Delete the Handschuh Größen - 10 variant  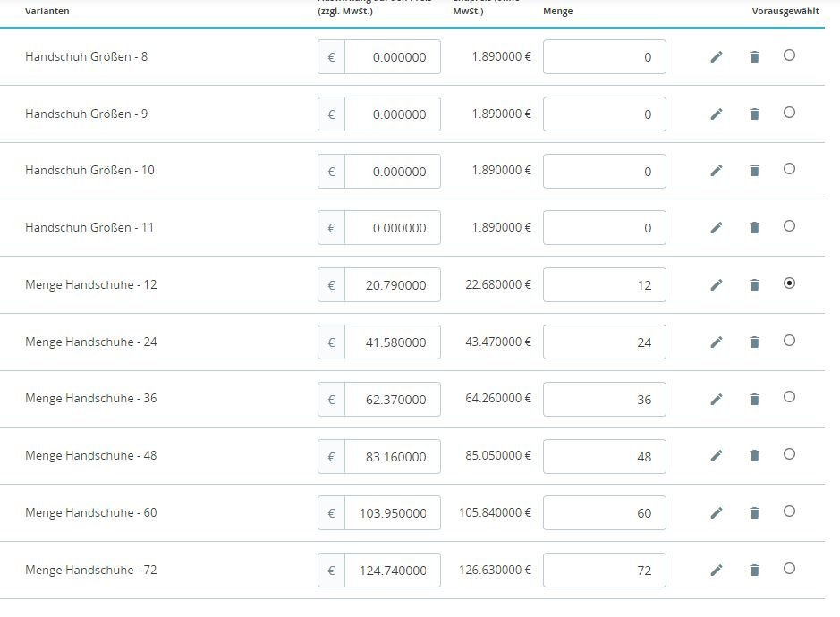[x=754, y=171]
